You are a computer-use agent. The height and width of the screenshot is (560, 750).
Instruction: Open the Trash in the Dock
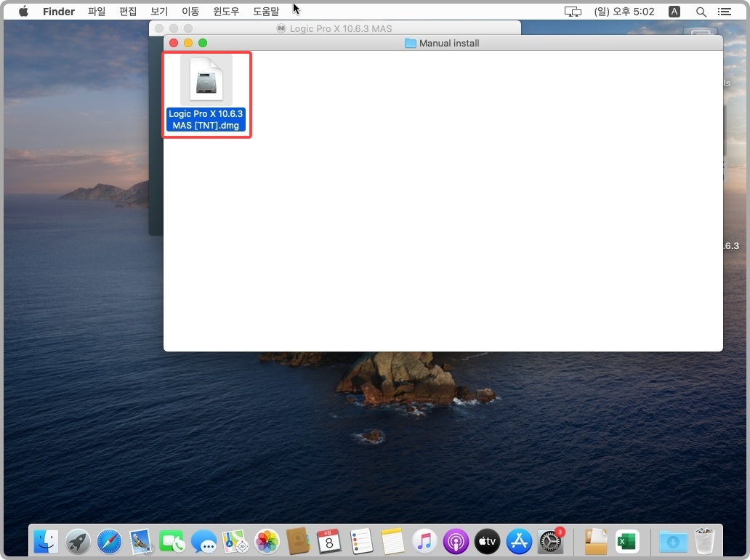tap(704, 541)
